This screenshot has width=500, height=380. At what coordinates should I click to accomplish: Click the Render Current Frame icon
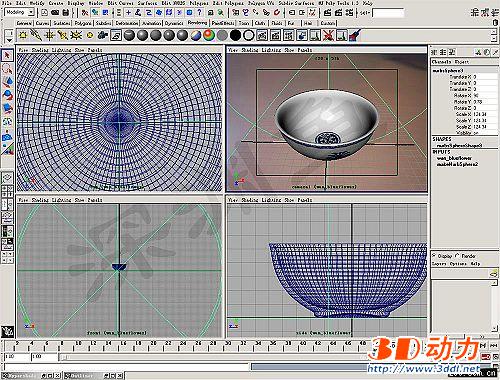328,13
